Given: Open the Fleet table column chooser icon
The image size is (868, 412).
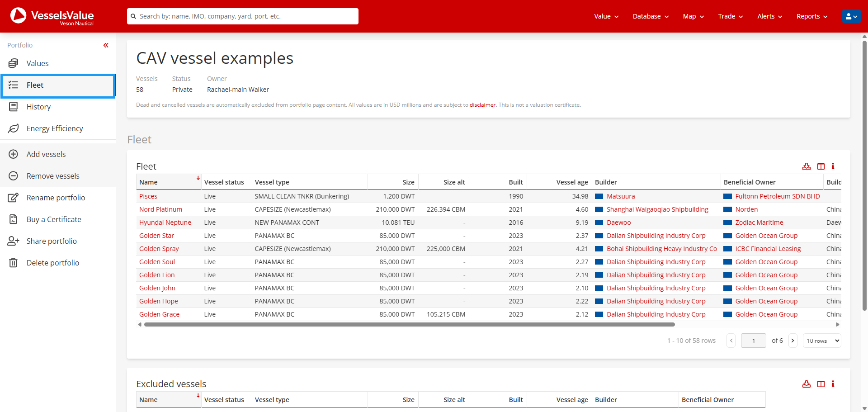Looking at the screenshot, I should (x=821, y=166).
